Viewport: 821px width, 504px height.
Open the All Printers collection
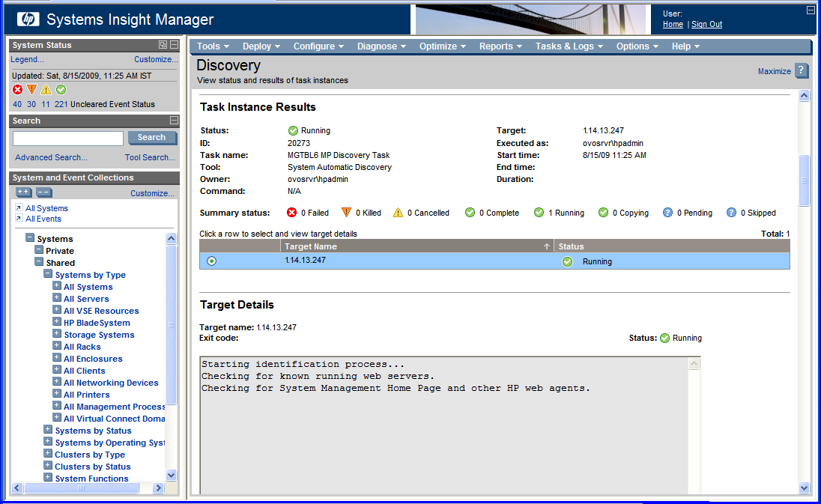87,395
